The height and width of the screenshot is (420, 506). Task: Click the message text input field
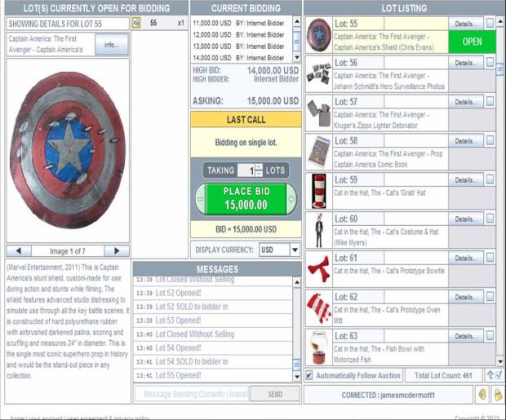190,394
